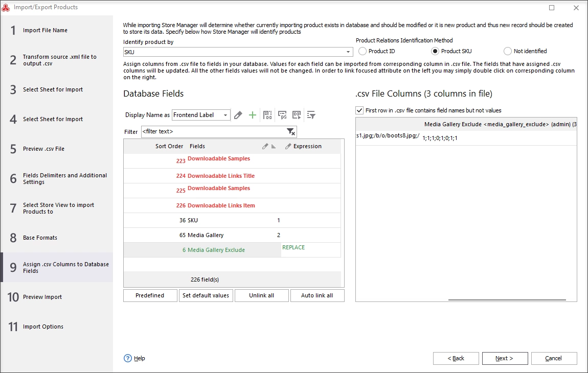
Task: Select the Media Gallery Exclude field row
Action: [x=232, y=250]
